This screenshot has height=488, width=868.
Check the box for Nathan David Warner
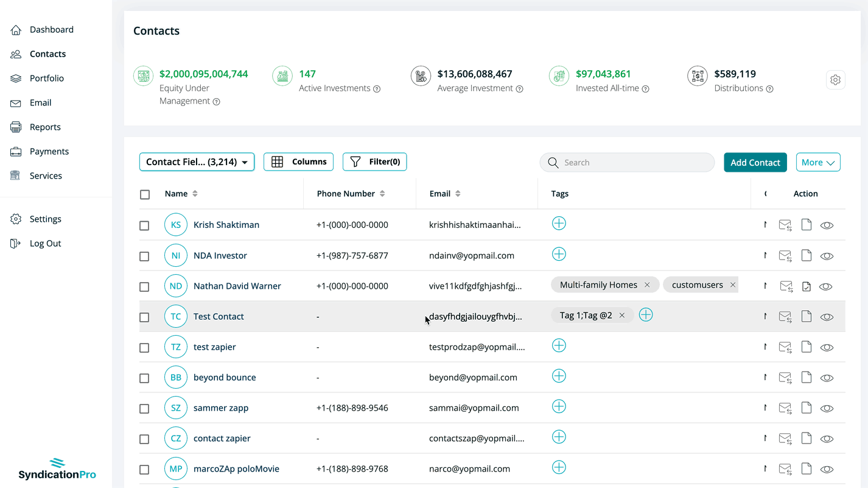(x=144, y=286)
